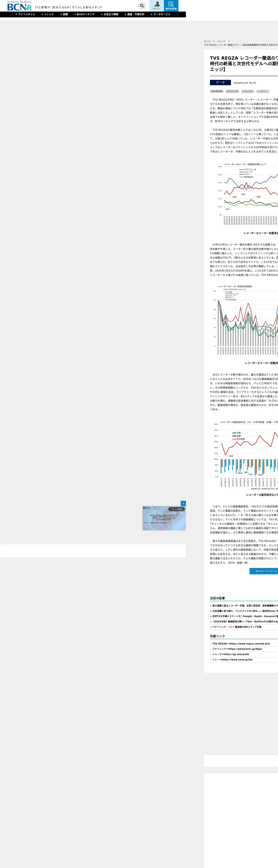Click the search magnifier icon
278x868 pixels.
(142, 6)
